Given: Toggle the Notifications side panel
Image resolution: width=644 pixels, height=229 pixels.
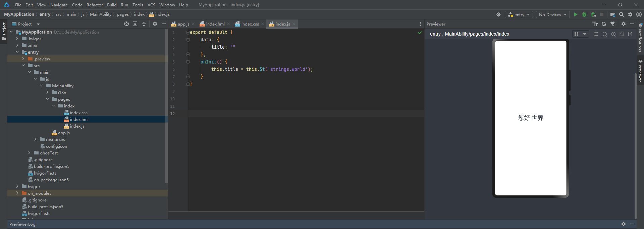Looking at the screenshot, I should point(640,38).
